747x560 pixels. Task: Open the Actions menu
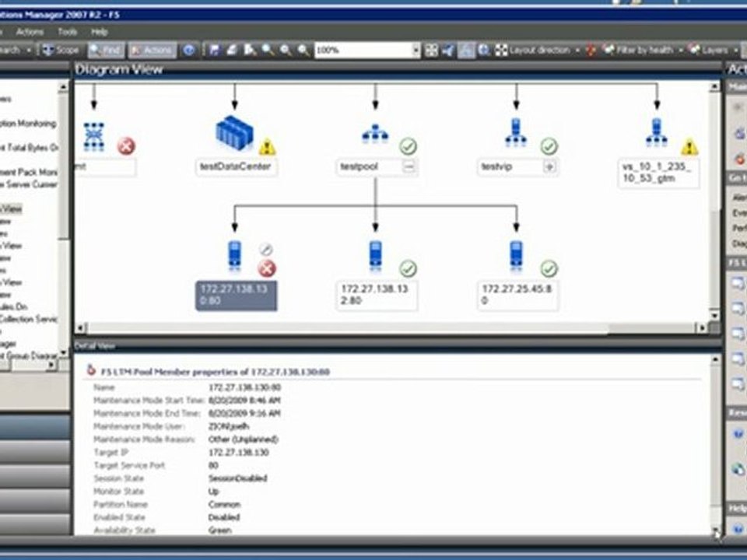pyautogui.click(x=30, y=32)
